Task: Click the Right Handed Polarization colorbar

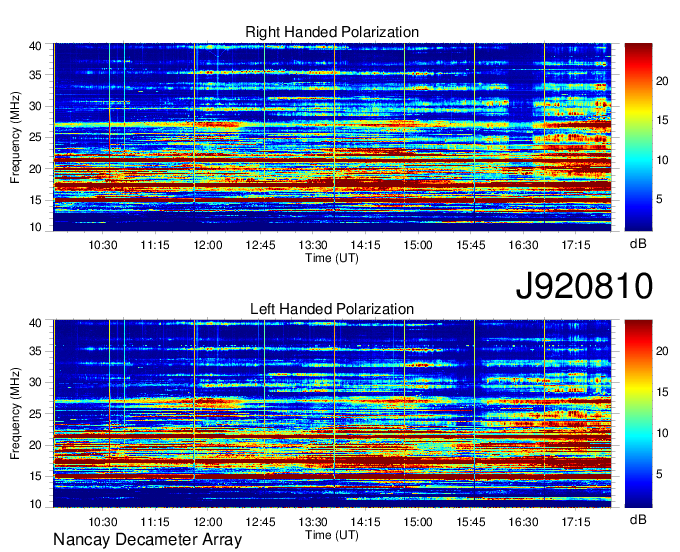Action: tap(638, 137)
